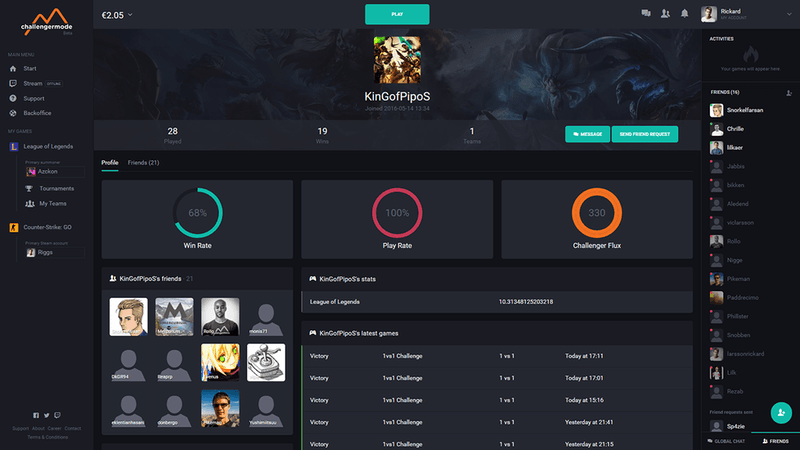Open the Stream Twitch icon
Viewport: 800px width, 450px height.
coord(13,83)
